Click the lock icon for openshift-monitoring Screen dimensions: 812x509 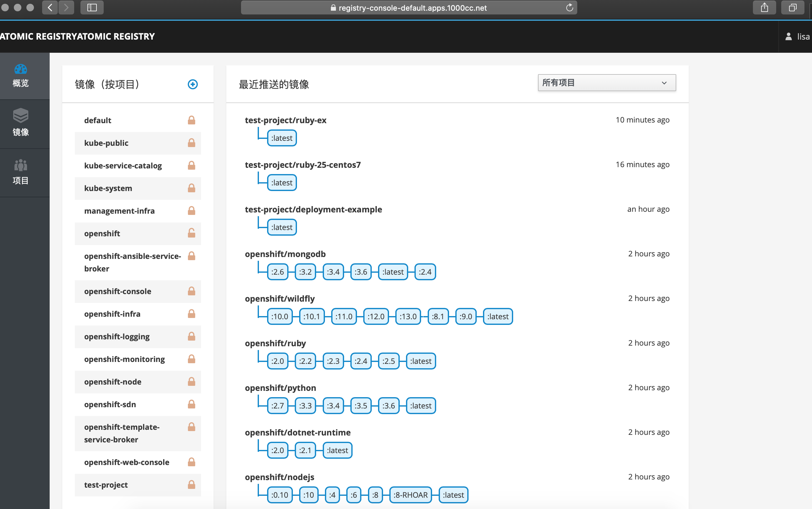click(x=192, y=359)
